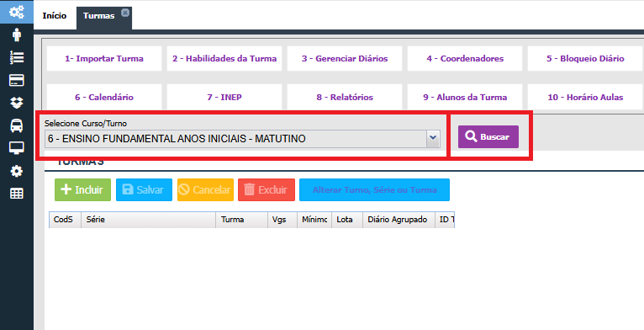
Task: Click the green Incluir button
Action: tap(82, 189)
